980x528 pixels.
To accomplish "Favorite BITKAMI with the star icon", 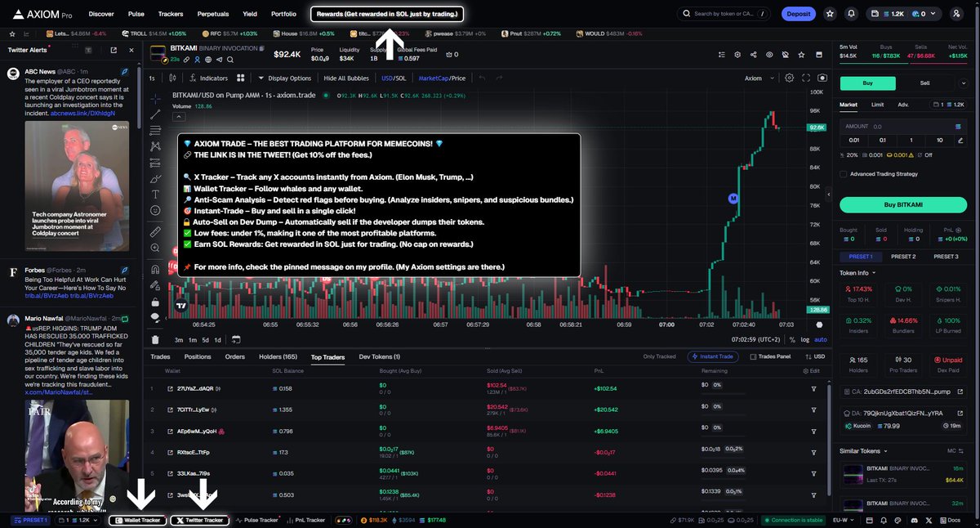I will click(x=802, y=55).
